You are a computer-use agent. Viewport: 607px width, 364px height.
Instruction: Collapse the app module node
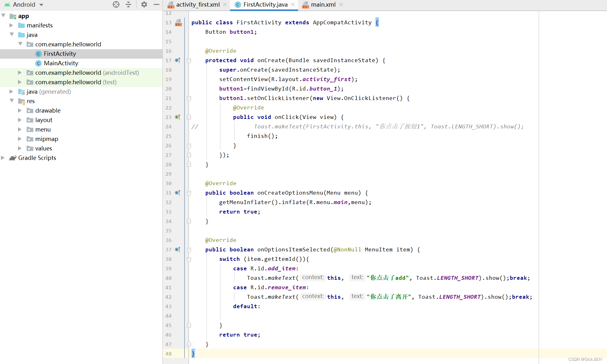tap(3, 15)
